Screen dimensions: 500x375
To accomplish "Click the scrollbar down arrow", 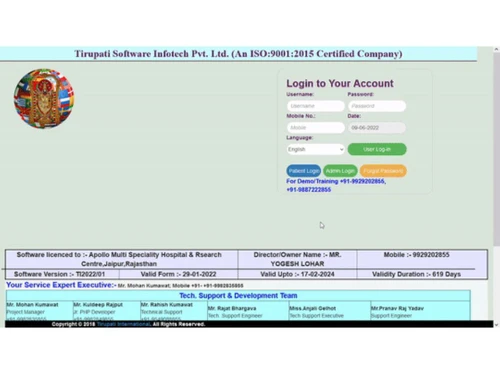I will point(496,325).
